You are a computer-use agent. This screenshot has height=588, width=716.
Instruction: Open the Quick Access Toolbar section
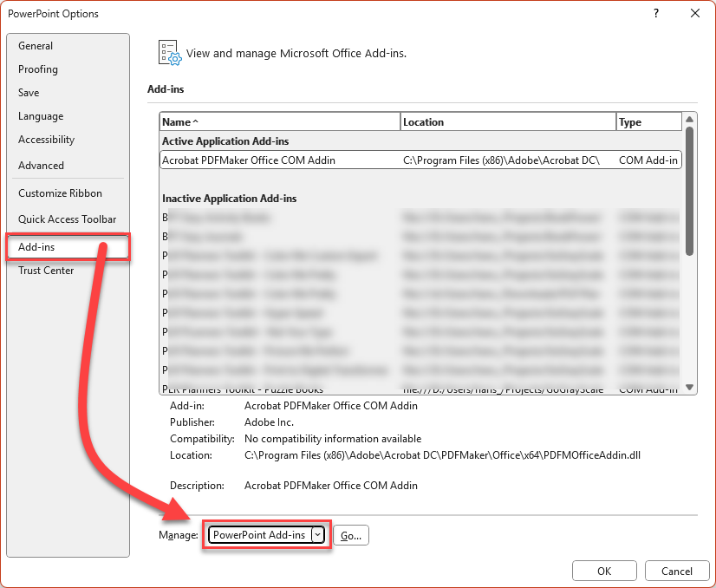(68, 219)
